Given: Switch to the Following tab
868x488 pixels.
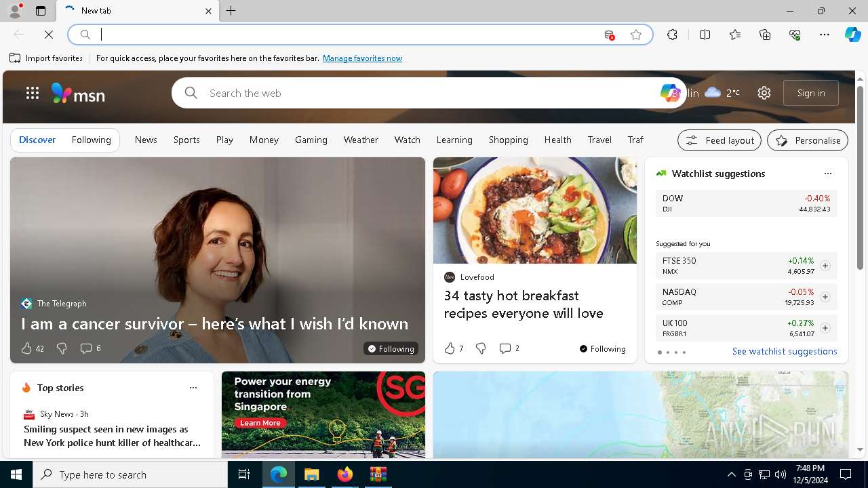Looking at the screenshot, I should (x=91, y=140).
